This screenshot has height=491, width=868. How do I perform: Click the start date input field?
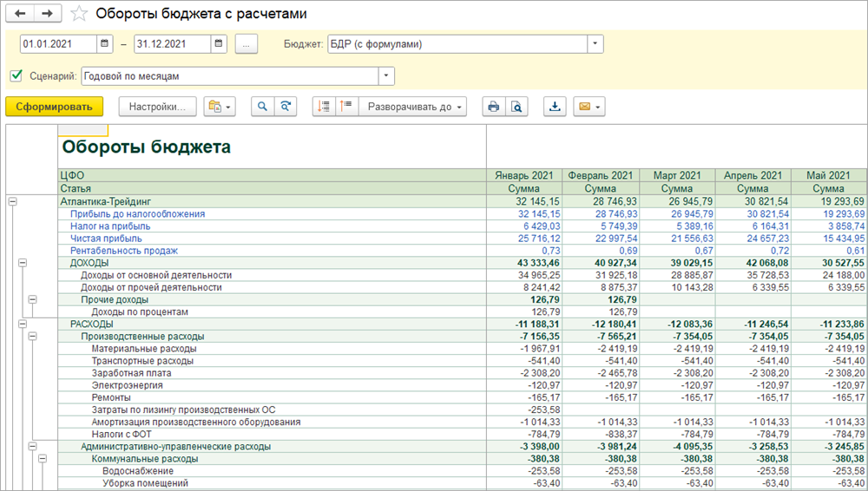pos(57,44)
